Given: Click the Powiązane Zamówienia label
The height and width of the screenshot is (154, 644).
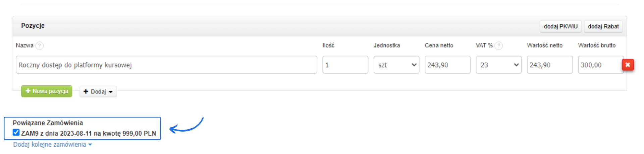Looking at the screenshot, I should (48, 123).
